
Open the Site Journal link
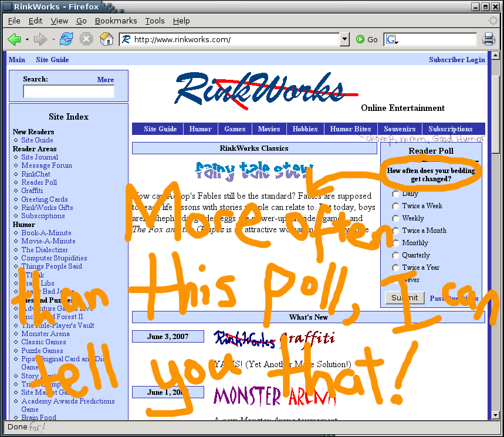tap(40, 157)
